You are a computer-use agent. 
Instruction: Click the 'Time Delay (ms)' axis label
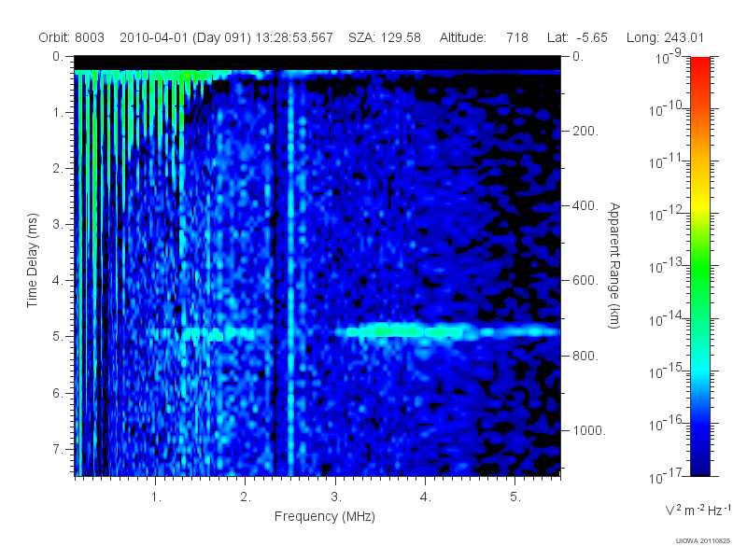[32, 260]
